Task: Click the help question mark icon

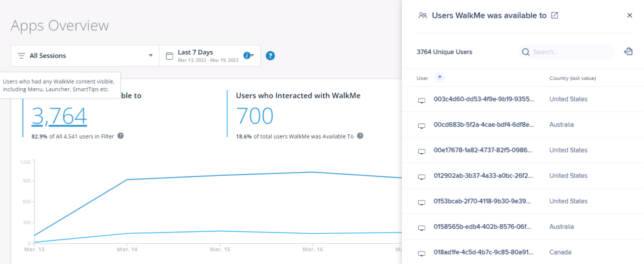Action: (270, 55)
